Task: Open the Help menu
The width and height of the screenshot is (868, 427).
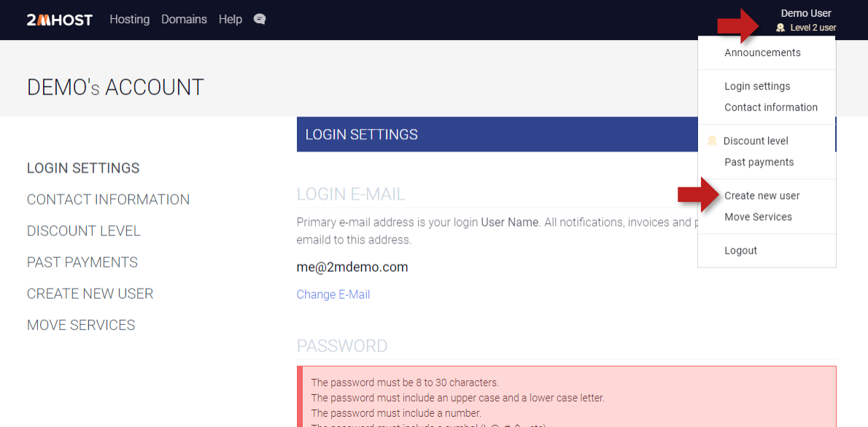Action: pyautogui.click(x=230, y=20)
